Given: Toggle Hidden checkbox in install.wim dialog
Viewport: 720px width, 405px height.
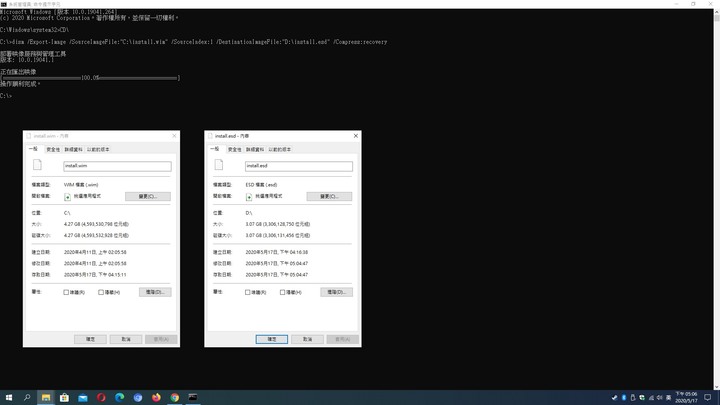Looking at the screenshot, I should pos(101,292).
